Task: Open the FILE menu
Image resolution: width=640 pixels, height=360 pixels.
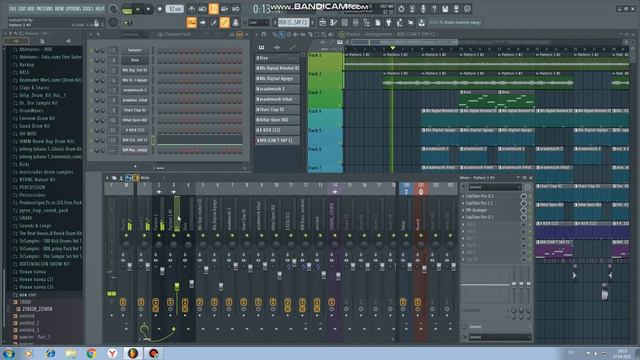Action: [13, 8]
